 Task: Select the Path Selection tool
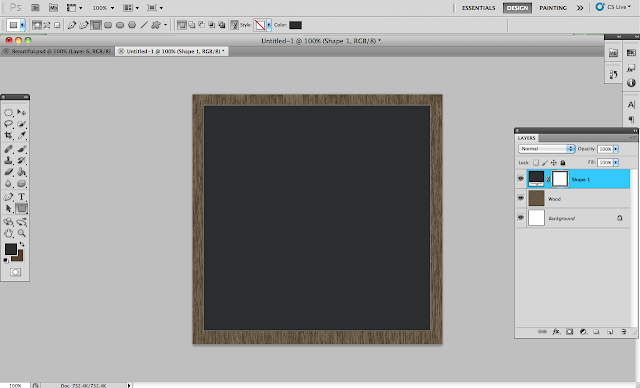pos(9,208)
